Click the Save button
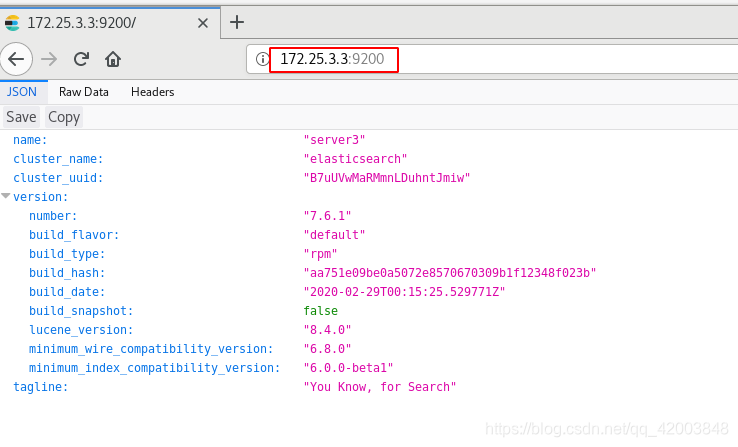This screenshot has width=738, height=447. tap(21, 117)
